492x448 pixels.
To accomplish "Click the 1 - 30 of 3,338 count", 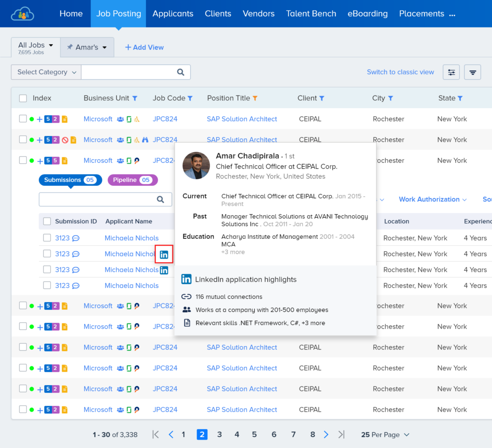I will click(115, 435).
